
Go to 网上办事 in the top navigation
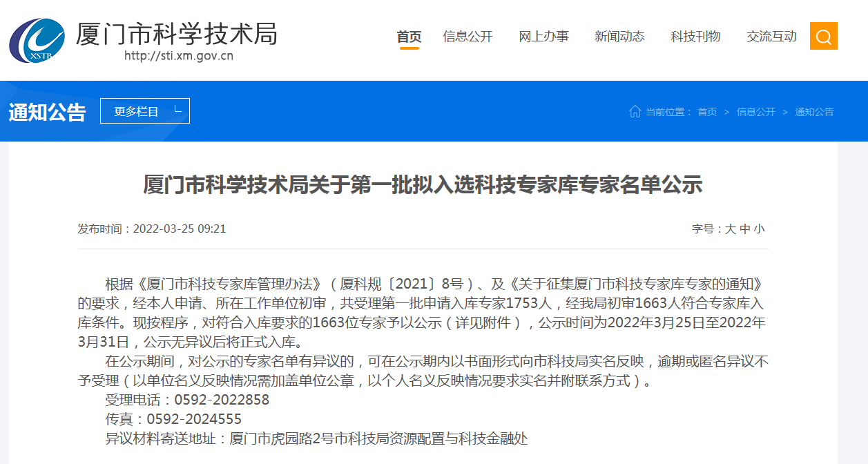[x=543, y=37]
